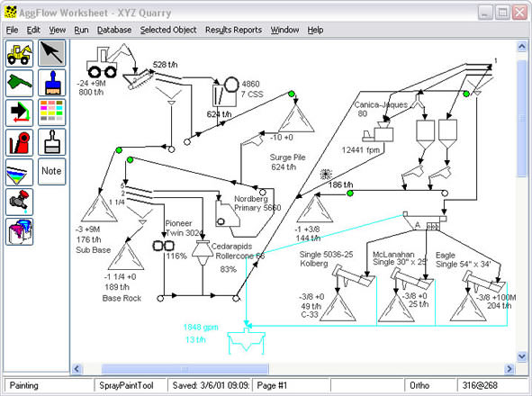Maximize the AggFlow Worksheet window
Image resolution: width=532 pixels, height=396 pixels.
click(x=503, y=13)
